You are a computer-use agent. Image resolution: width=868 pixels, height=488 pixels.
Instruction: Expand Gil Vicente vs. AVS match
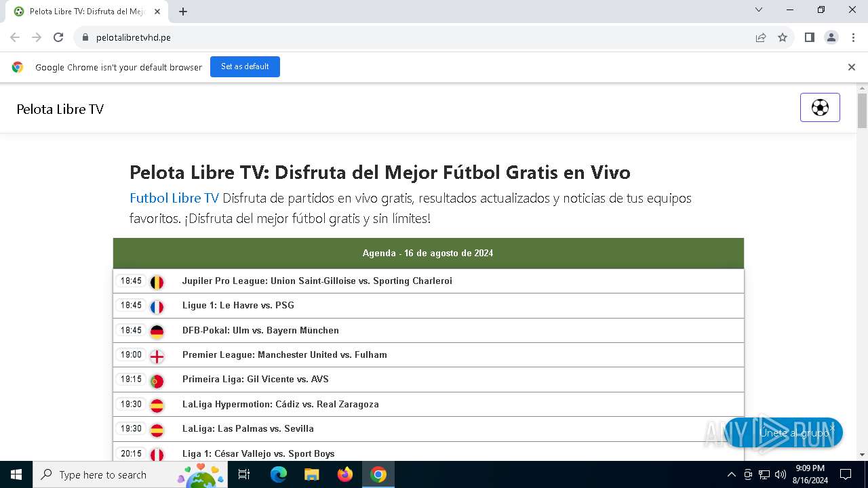(x=429, y=380)
